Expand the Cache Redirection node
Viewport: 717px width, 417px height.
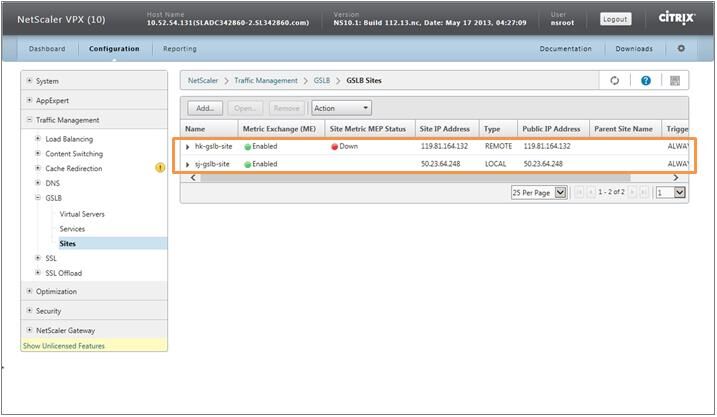tap(38, 168)
